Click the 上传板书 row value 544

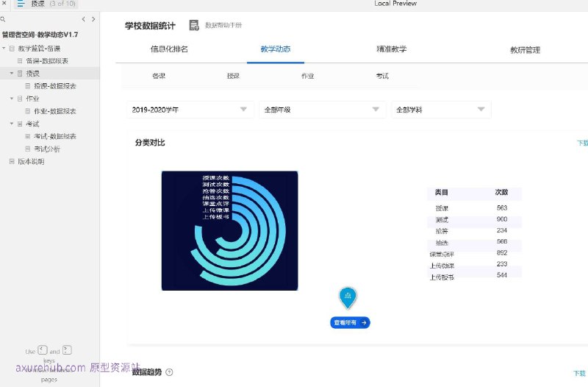pos(502,275)
